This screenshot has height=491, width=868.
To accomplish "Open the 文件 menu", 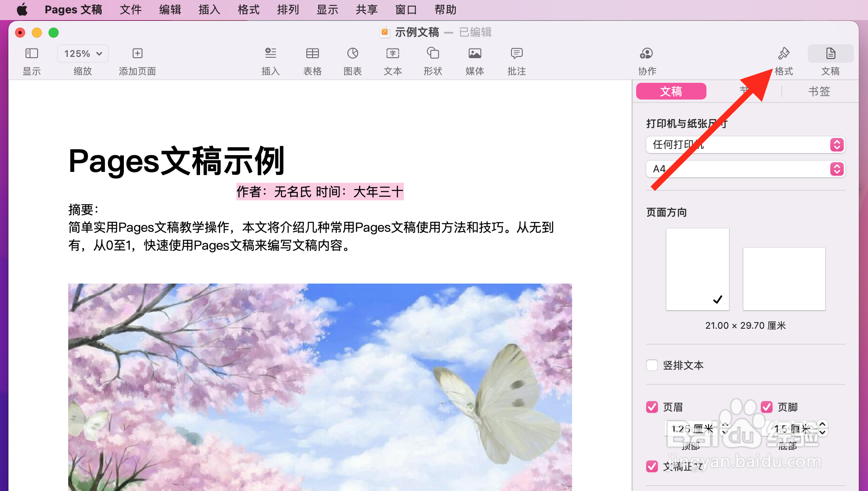I will tap(131, 10).
